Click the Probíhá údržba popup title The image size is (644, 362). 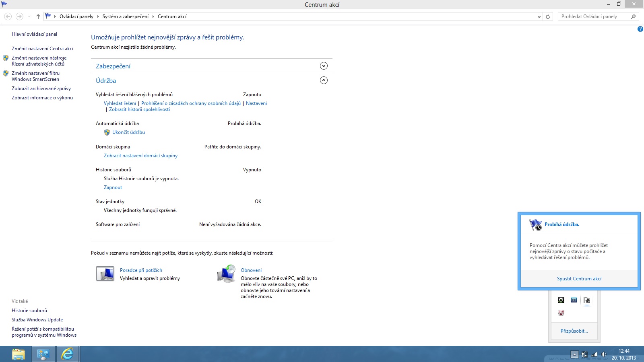(x=562, y=224)
